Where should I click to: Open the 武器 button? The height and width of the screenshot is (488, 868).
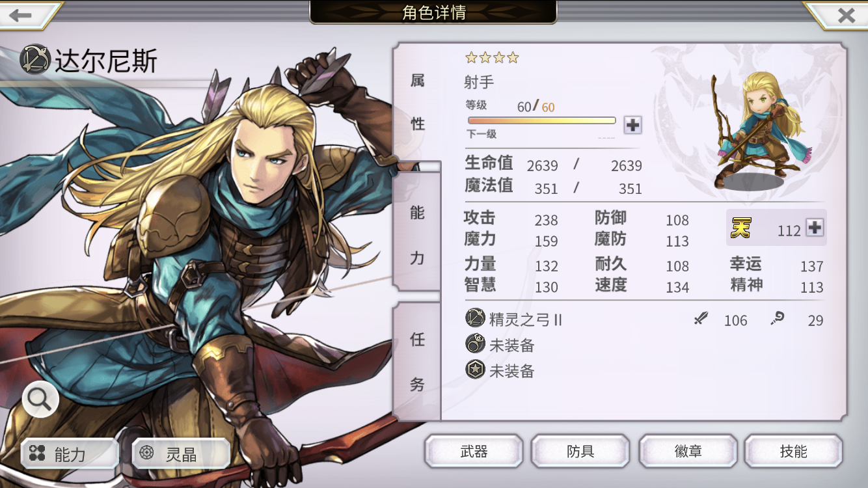[474, 452]
